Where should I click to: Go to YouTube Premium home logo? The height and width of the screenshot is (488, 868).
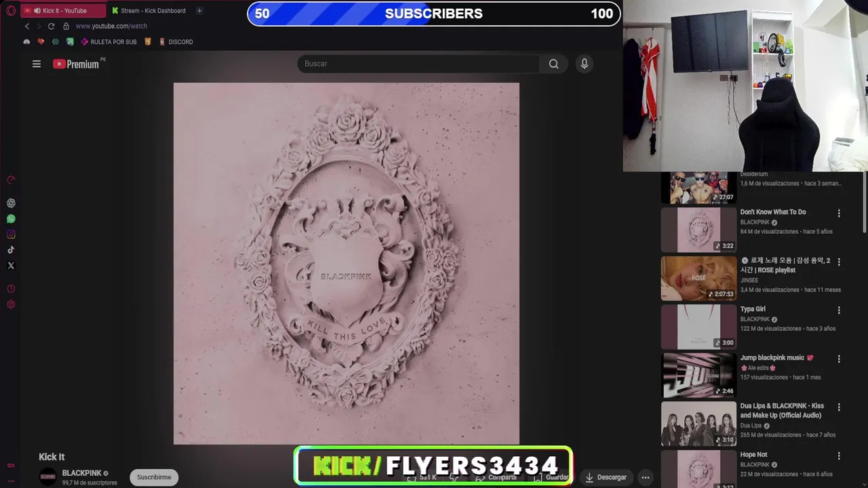pos(77,64)
